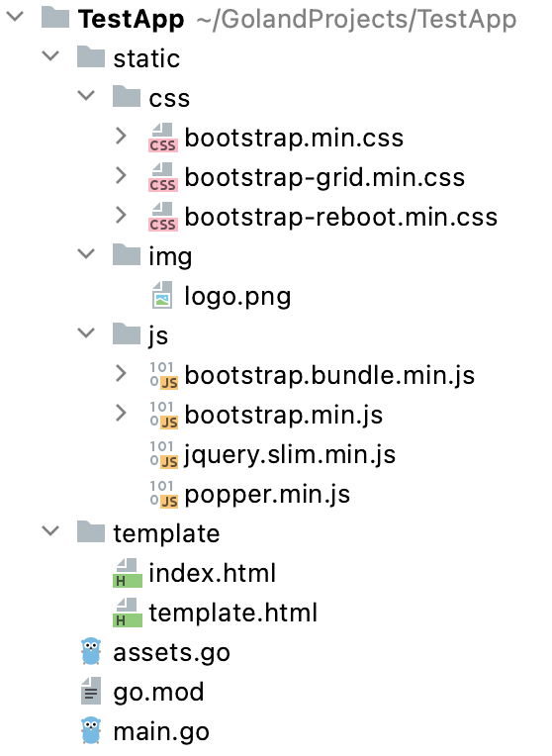Collapse the css folder chevron
This screenshot has width=552, height=756.
86,96
